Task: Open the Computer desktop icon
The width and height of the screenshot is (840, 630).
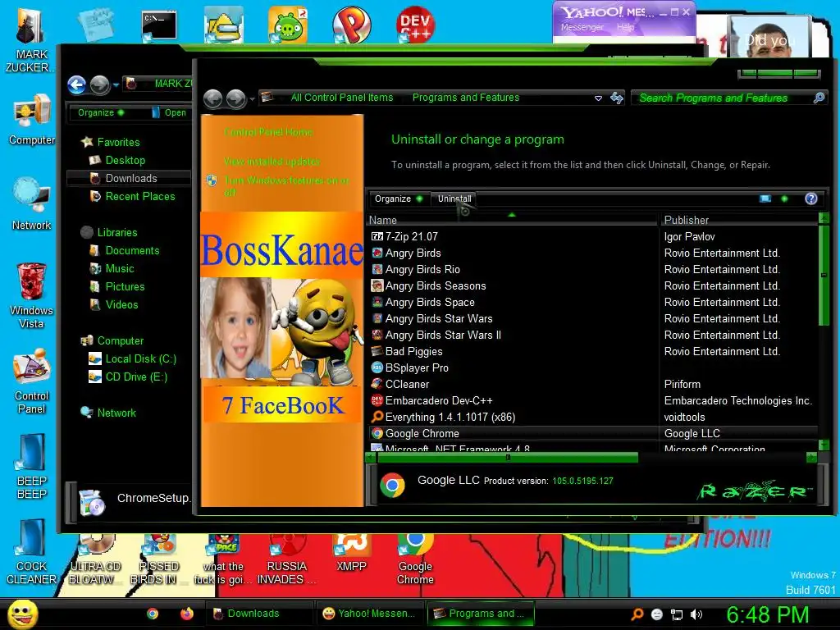Action: pos(32,121)
